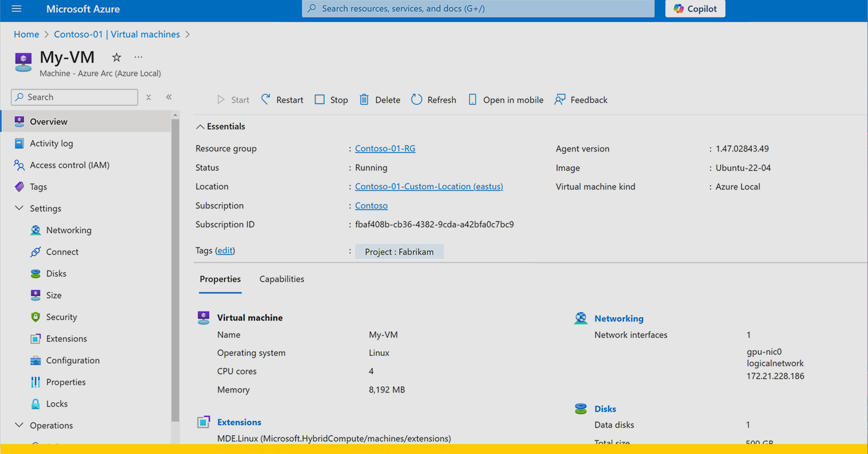Open the more options ellipsis next to My-VM
The width and height of the screenshot is (868, 454).
pos(138,57)
